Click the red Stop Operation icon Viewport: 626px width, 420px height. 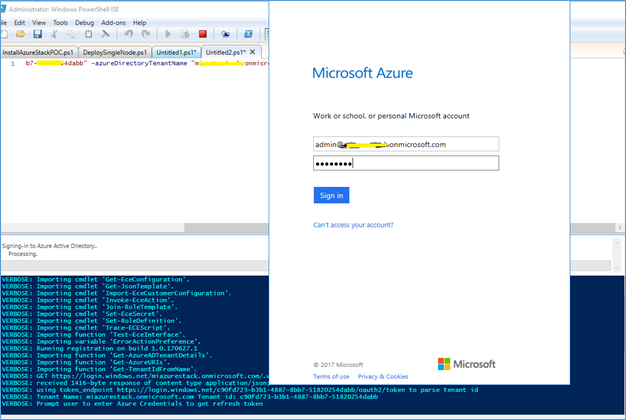tap(203, 34)
